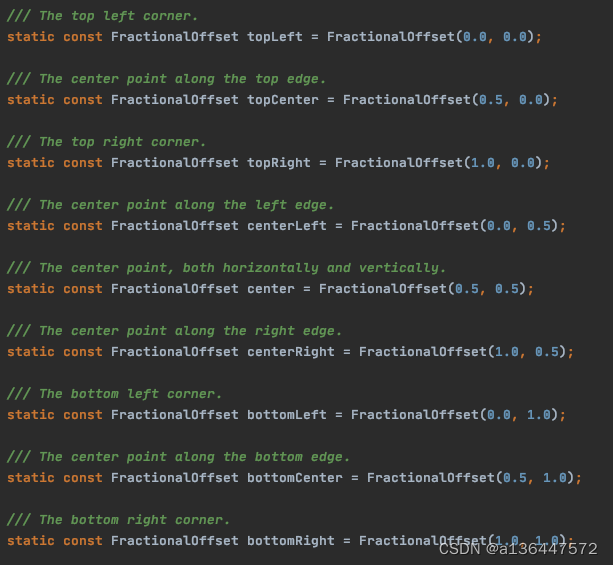Click the comment 'The top left corner.'
The width and height of the screenshot is (613, 565).
point(118,16)
